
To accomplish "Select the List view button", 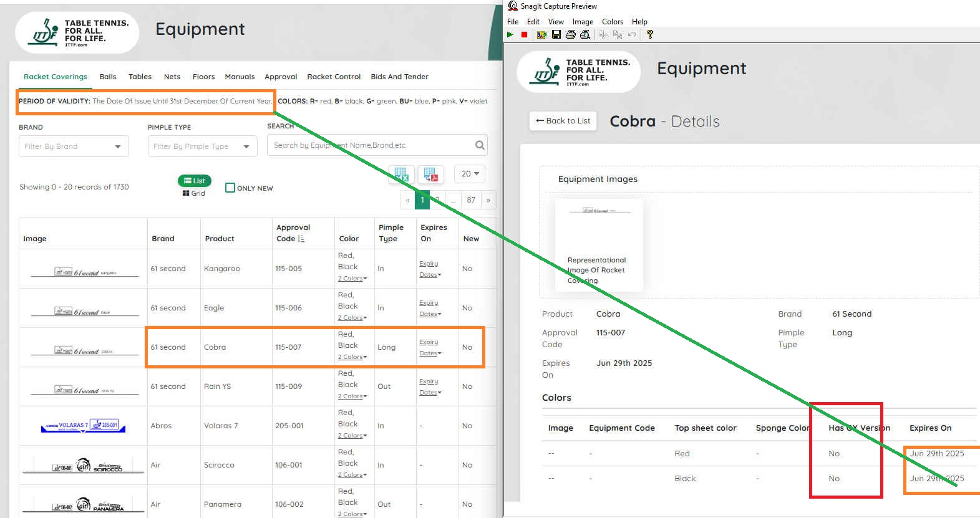I will (195, 181).
